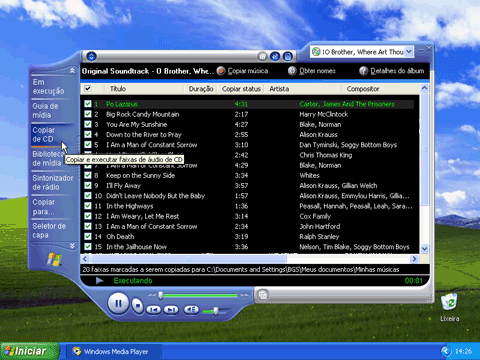The height and width of the screenshot is (360, 480).
Task: Select track 12 I Am Weary, Let Me Rest
Action: (249, 216)
